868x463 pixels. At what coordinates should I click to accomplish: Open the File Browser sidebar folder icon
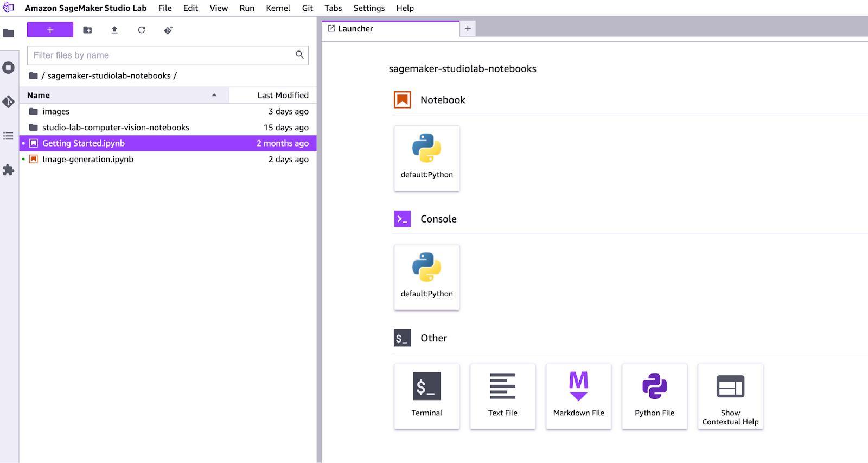(9, 33)
